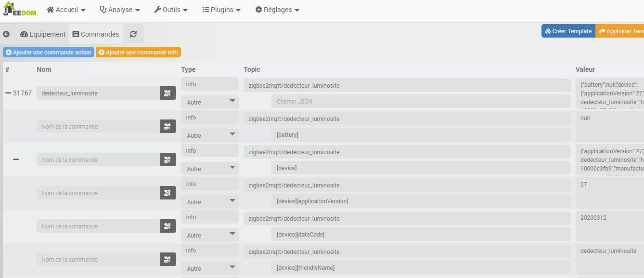The image size is (644, 278).
Task: Collapse command row 31767
Action: [x=8, y=93]
